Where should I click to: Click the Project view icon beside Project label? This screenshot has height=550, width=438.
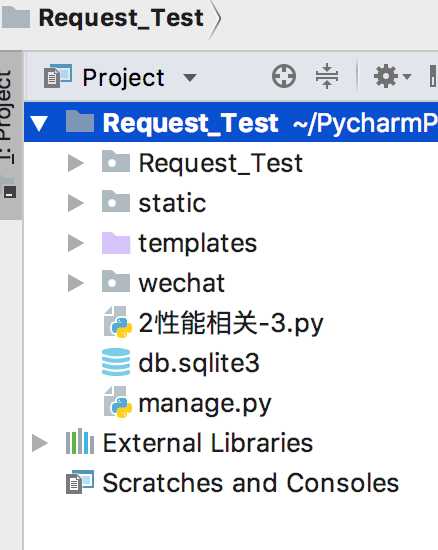58,76
